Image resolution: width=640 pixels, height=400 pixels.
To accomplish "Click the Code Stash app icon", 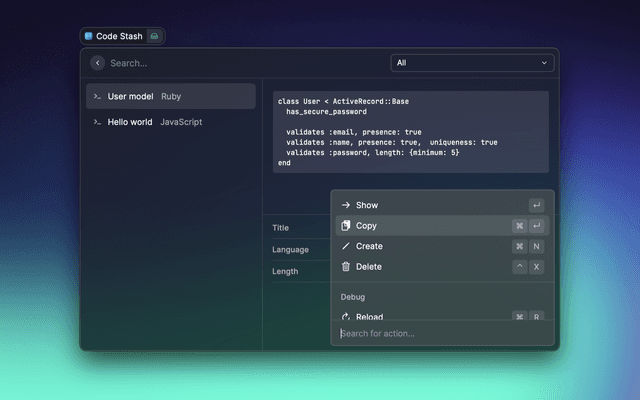I will [89, 36].
